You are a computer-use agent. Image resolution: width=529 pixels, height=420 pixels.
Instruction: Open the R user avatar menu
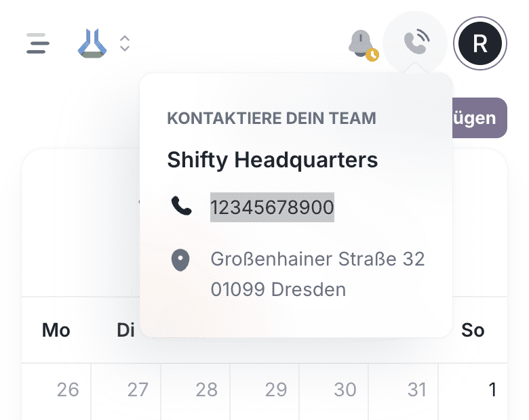(480, 43)
